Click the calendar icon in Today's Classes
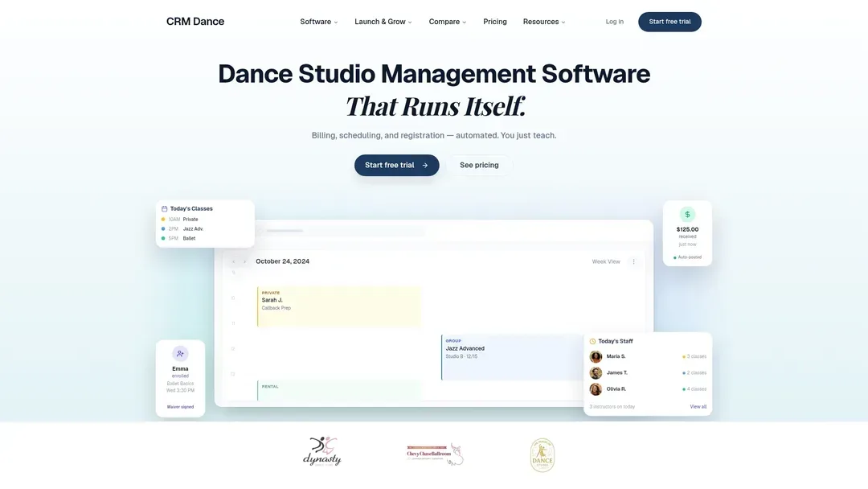 (x=165, y=209)
